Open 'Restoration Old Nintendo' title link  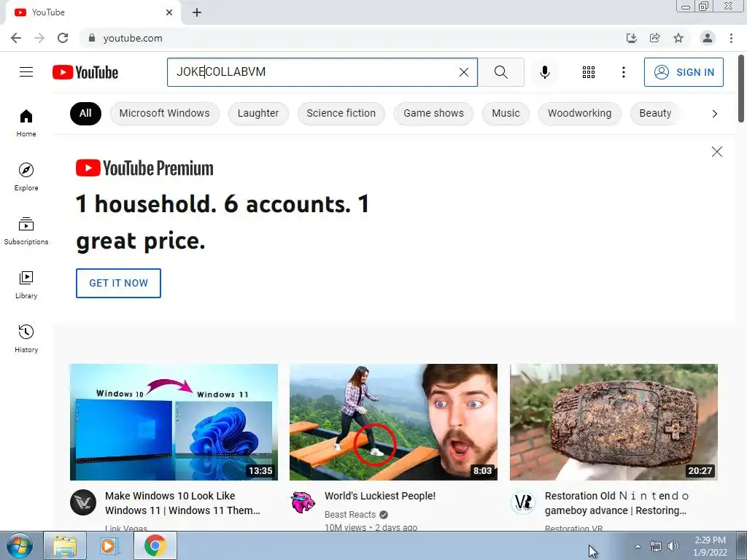click(616, 503)
